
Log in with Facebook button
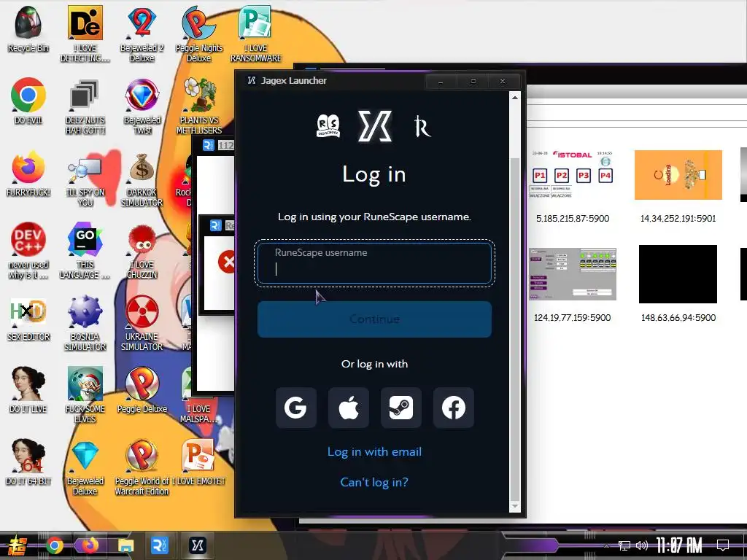pos(454,408)
